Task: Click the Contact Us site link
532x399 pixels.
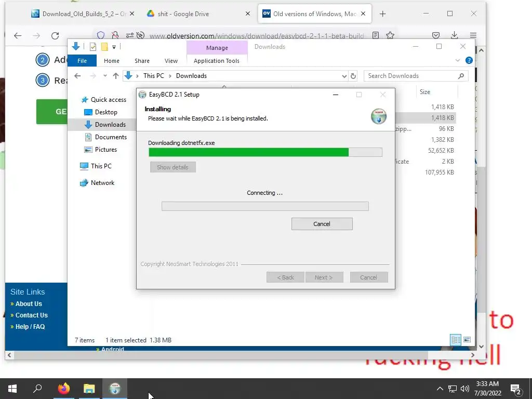Action: pos(31,315)
